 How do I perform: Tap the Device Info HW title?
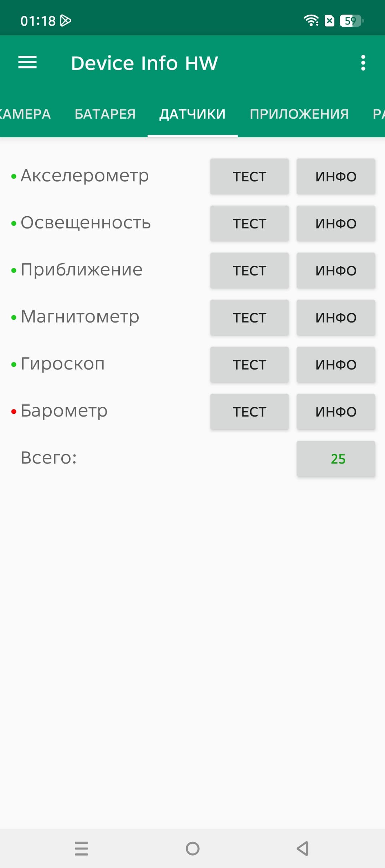pyautogui.click(x=144, y=63)
